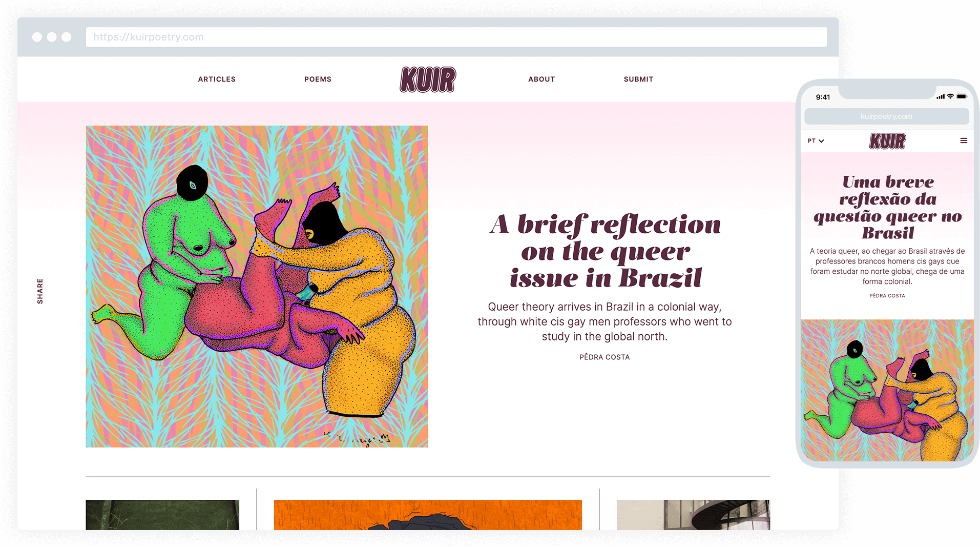
Task: Open the Submit page link
Action: [638, 79]
